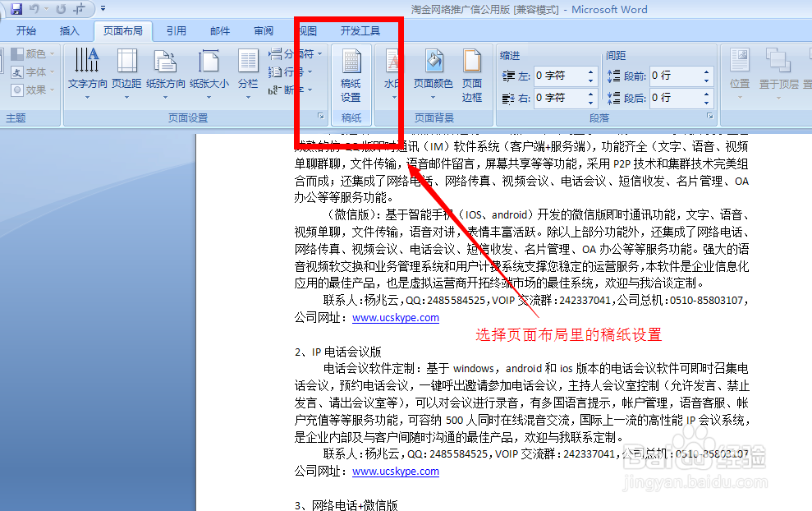Open the 邮件 ribbon tab
Image resolution: width=812 pixels, height=511 pixels.
pos(219,31)
